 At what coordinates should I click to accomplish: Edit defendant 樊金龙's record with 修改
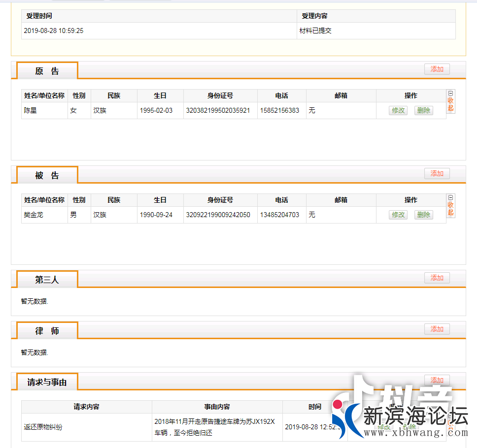tap(398, 215)
